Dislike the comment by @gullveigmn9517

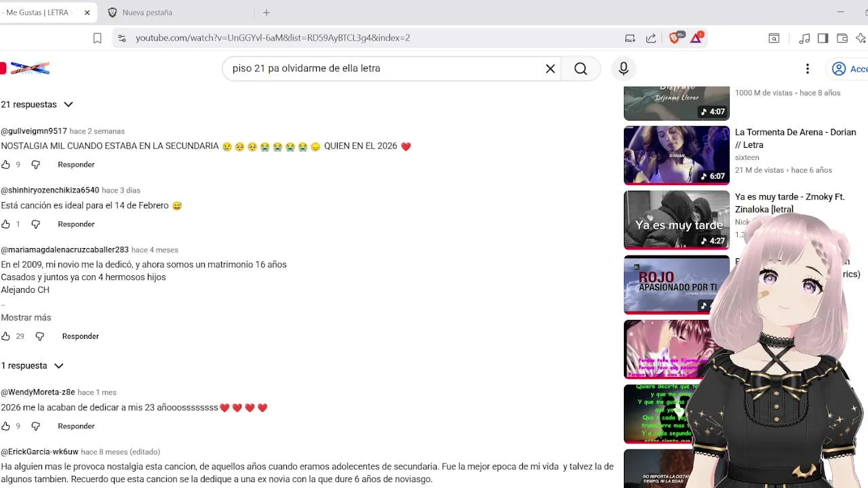click(36, 165)
